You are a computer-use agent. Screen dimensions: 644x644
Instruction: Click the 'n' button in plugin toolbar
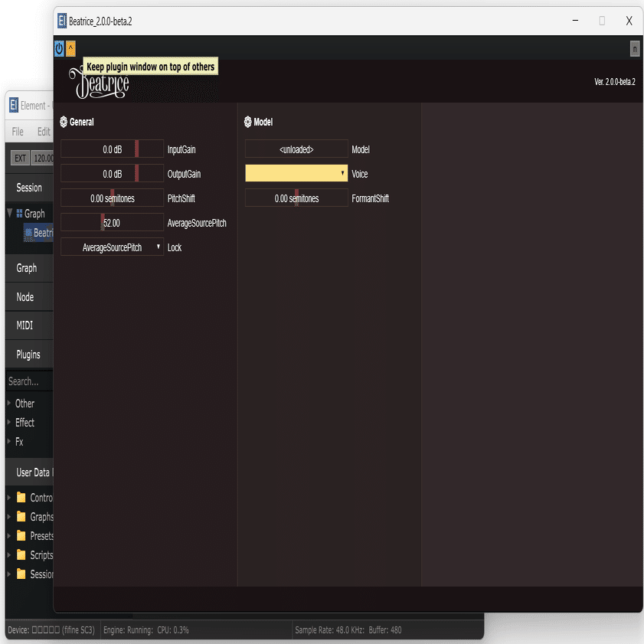635,49
